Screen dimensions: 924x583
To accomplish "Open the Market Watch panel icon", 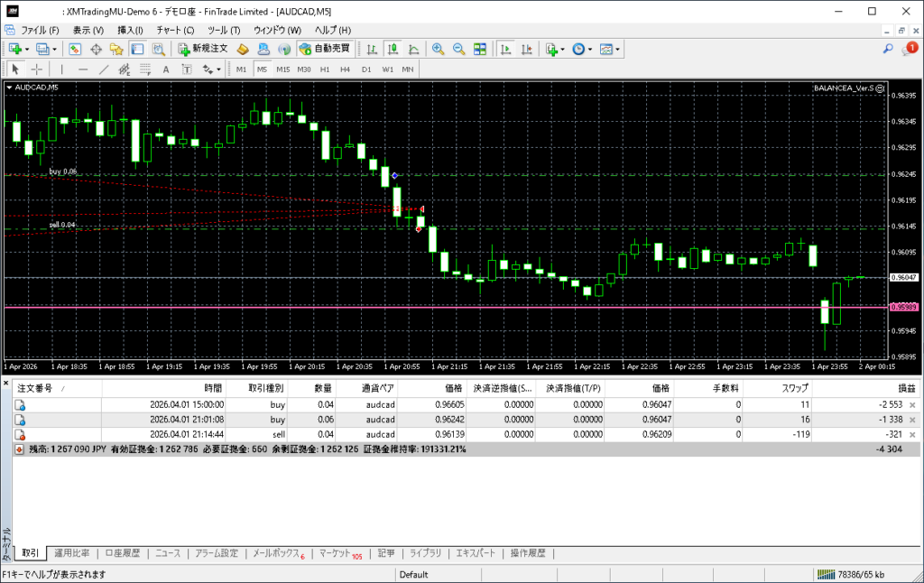I will pyautogui.click(x=74, y=49).
